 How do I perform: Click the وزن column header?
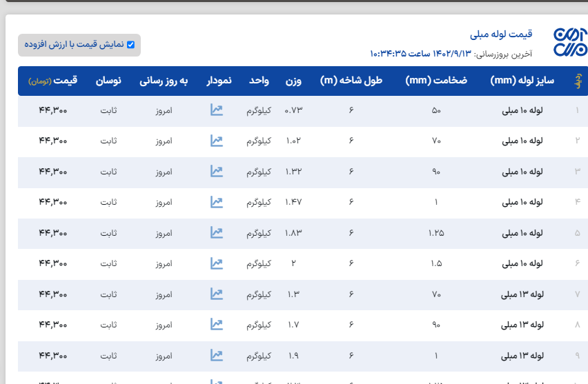294,81
